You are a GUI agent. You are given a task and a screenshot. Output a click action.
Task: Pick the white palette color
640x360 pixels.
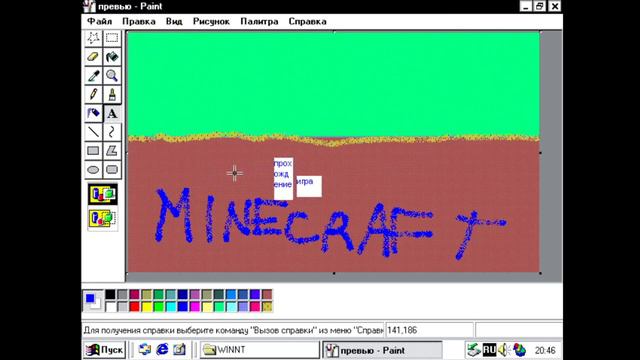110,307
